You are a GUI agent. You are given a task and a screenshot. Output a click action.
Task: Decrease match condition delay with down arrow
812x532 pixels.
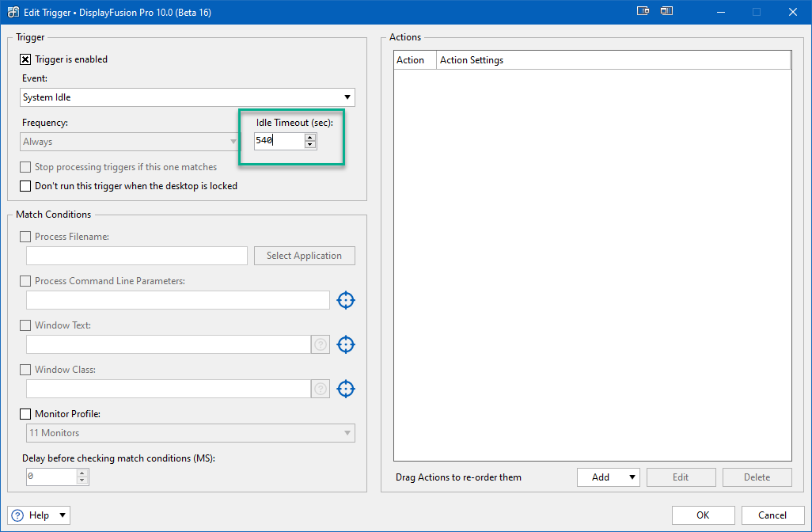[82, 481]
